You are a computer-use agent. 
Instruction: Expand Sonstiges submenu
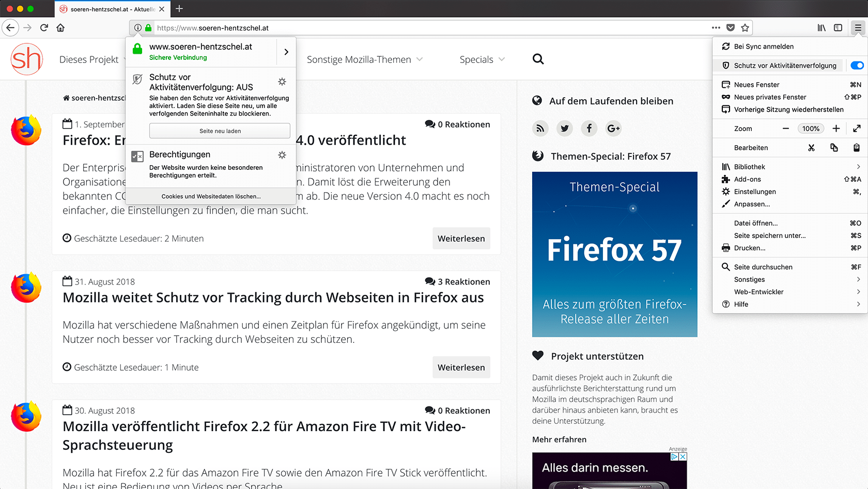(x=789, y=279)
